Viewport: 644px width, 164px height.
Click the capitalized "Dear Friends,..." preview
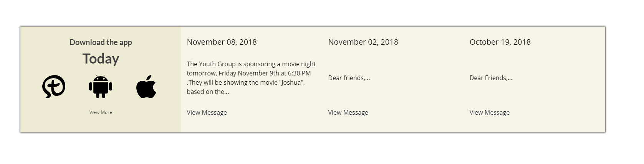(x=491, y=78)
